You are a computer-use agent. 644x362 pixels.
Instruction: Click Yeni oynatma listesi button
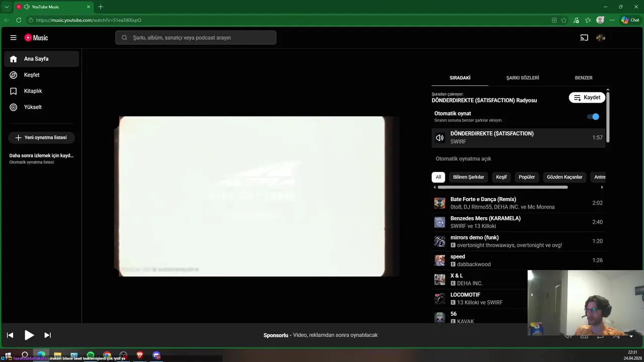[41, 137]
